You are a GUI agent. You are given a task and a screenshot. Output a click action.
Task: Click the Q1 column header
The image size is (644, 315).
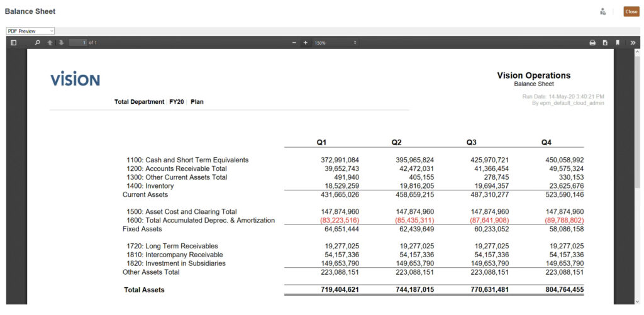click(321, 143)
